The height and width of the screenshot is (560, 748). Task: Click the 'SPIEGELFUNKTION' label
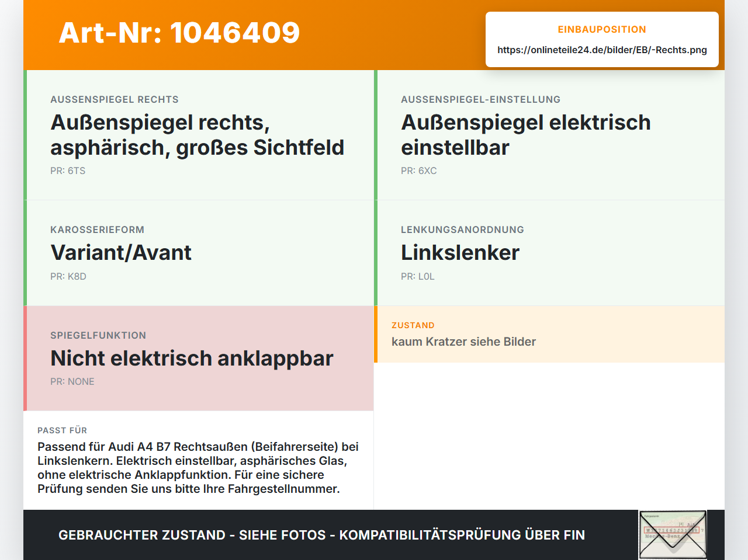pyautogui.click(x=98, y=335)
